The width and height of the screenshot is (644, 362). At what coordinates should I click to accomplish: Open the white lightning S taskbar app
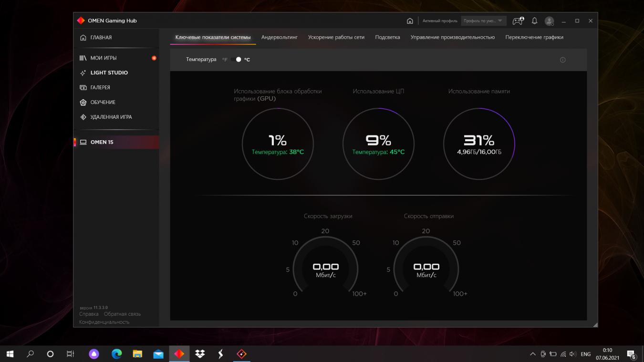click(x=220, y=354)
